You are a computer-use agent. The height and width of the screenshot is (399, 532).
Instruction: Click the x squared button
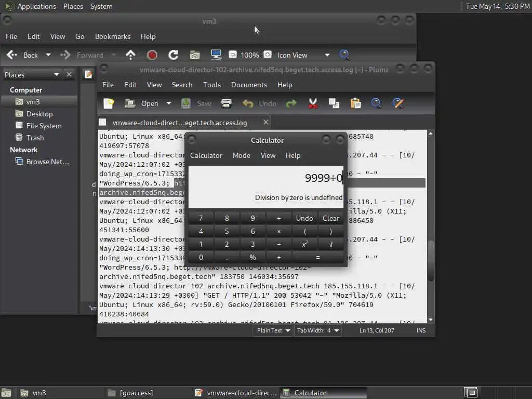point(304,244)
